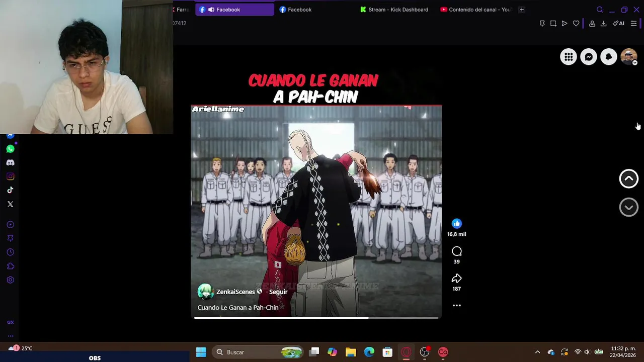
Task: Switch to the active playing Facebook tab
Action: click(234, 10)
